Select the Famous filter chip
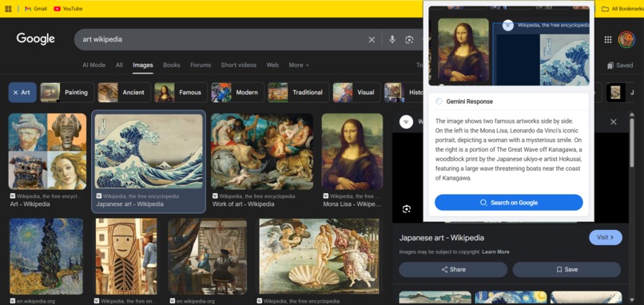The width and height of the screenshot is (644, 305). pyautogui.click(x=181, y=93)
